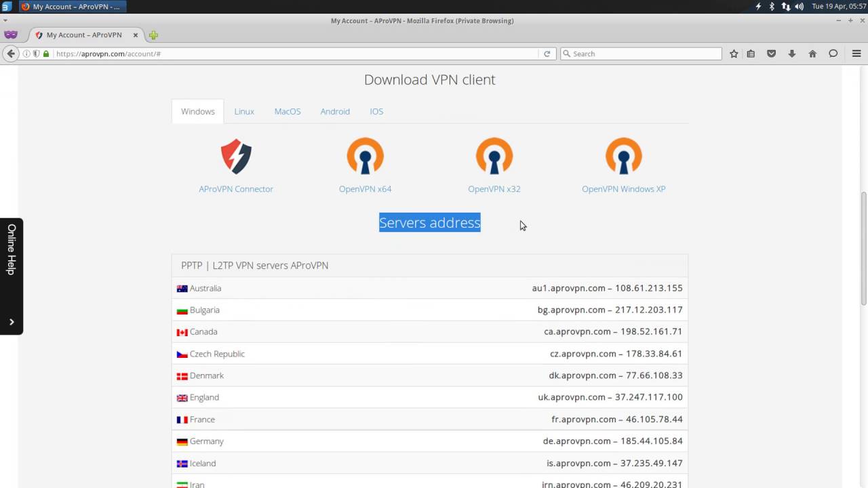Screen dimensions: 868x488
Task: Go back using the browser back arrow
Action: click(x=11, y=54)
